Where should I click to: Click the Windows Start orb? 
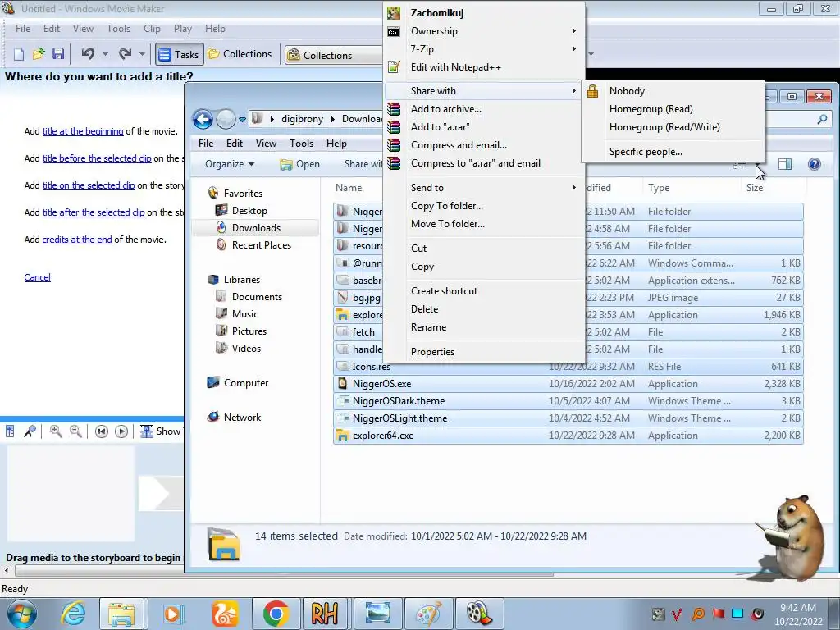pos(22,614)
